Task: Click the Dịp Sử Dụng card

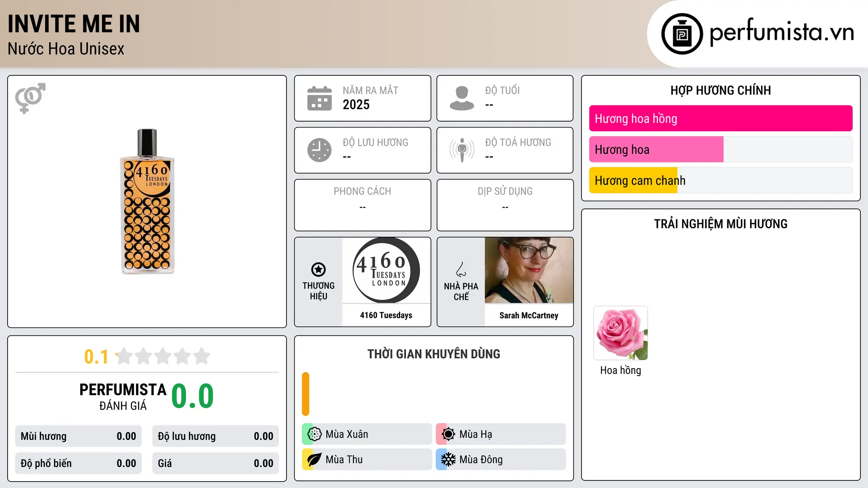Action: pyautogui.click(x=505, y=205)
